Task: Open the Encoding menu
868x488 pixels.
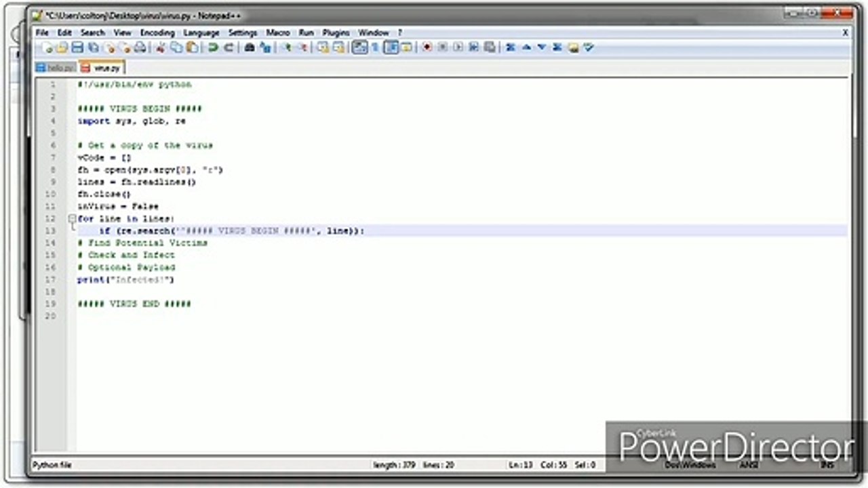Action: tap(157, 33)
